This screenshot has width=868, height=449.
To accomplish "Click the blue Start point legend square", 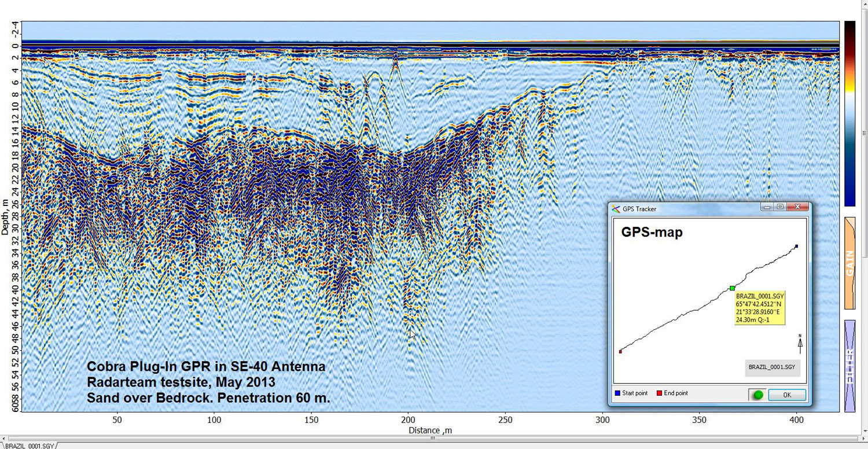I will [x=617, y=393].
